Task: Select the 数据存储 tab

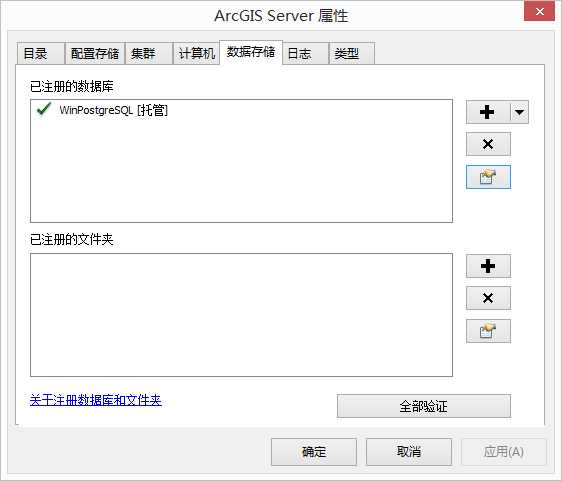Action: (x=251, y=52)
